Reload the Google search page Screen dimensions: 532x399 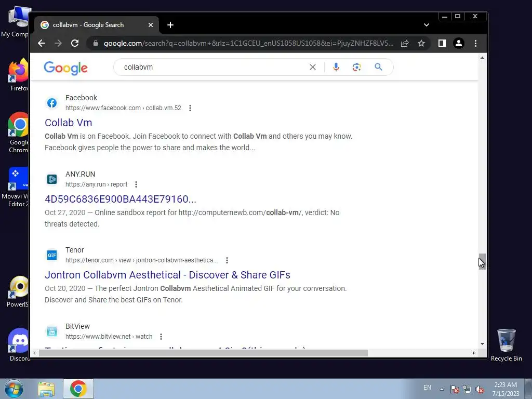pos(75,43)
